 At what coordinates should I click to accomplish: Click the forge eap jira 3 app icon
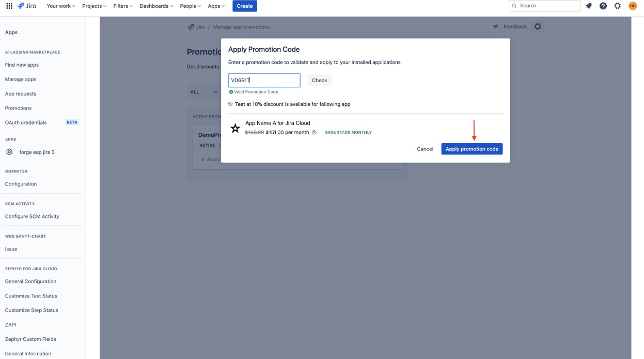[9, 152]
